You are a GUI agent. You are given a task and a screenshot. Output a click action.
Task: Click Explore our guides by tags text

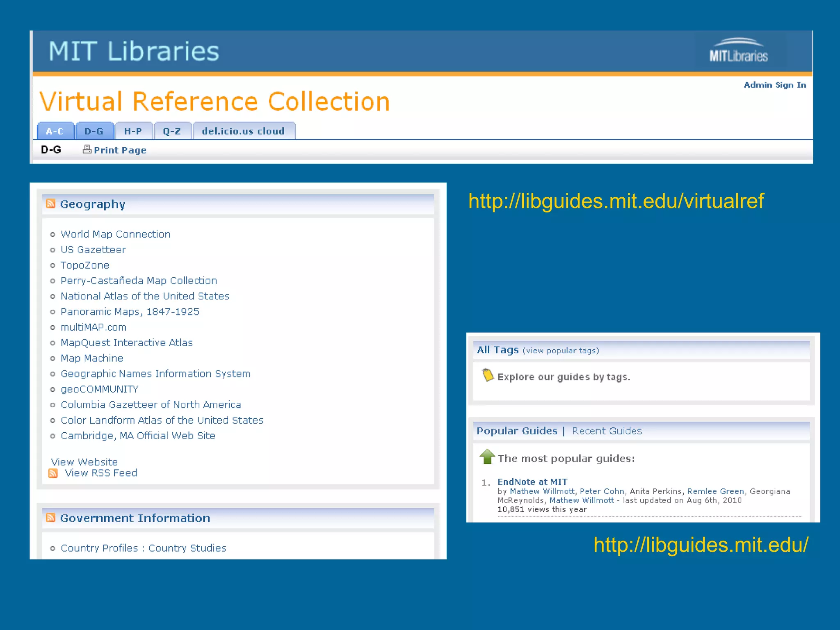point(564,377)
